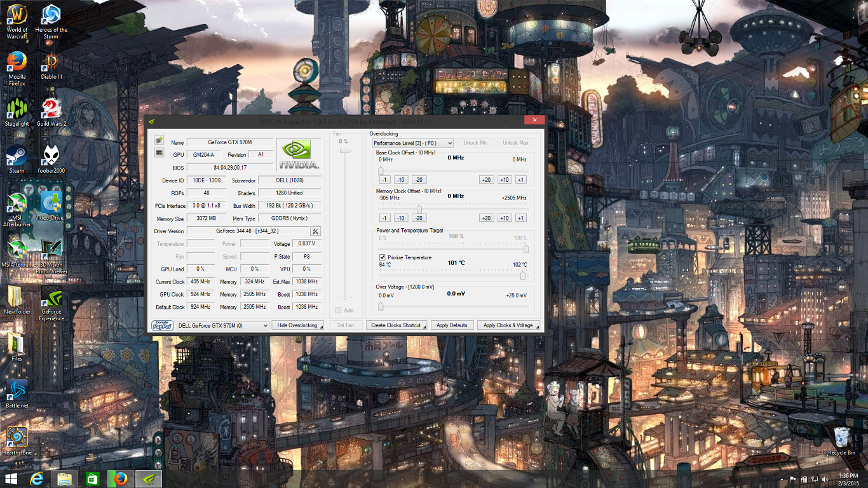Open the driver profile settings wrench icon
The width and height of the screenshot is (868, 488).
[315, 231]
